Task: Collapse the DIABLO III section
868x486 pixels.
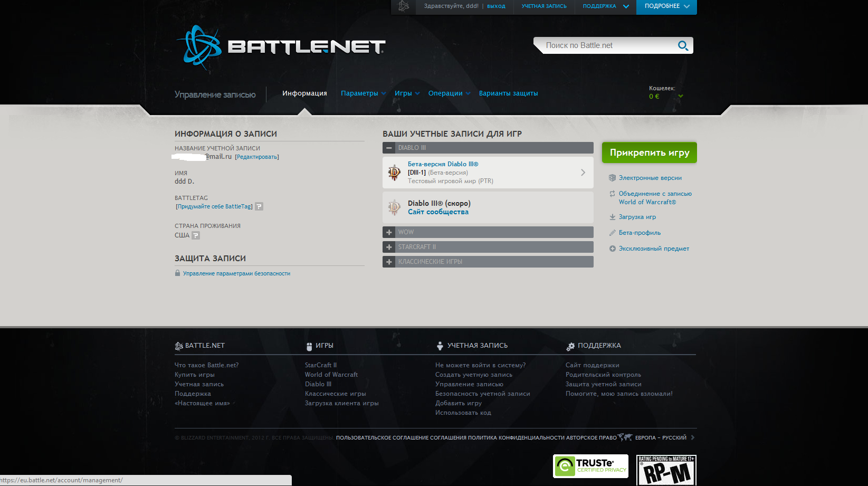Action: pos(389,148)
